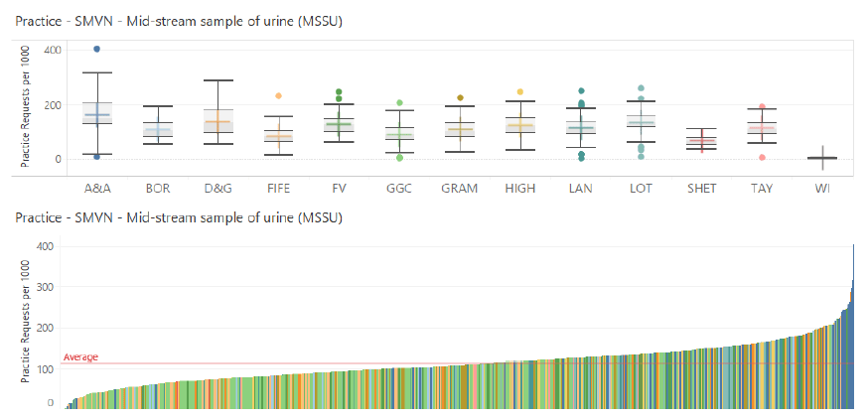
Task: Select the FV axis label
Action: [339, 189]
